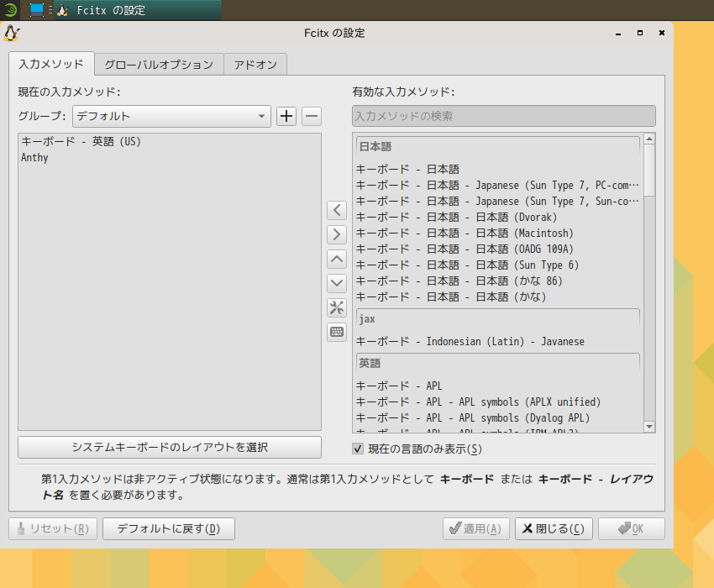Move input method up in order
The image size is (714, 588).
[x=337, y=260]
